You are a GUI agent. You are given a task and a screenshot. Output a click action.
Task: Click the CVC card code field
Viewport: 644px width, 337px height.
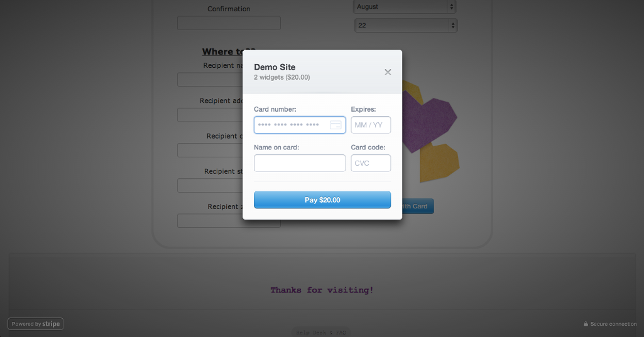tap(371, 163)
